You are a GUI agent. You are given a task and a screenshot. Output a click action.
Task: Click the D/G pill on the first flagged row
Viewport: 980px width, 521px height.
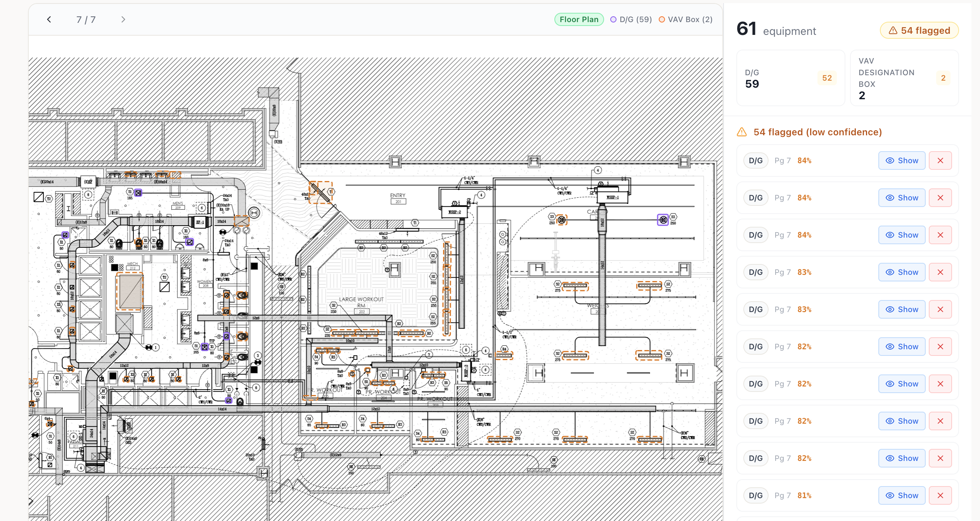[755, 160]
